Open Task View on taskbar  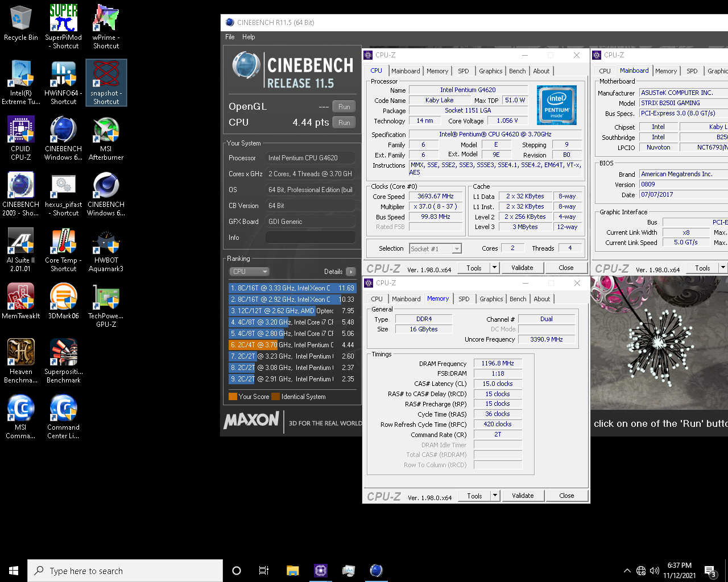[x=264, y=571]
